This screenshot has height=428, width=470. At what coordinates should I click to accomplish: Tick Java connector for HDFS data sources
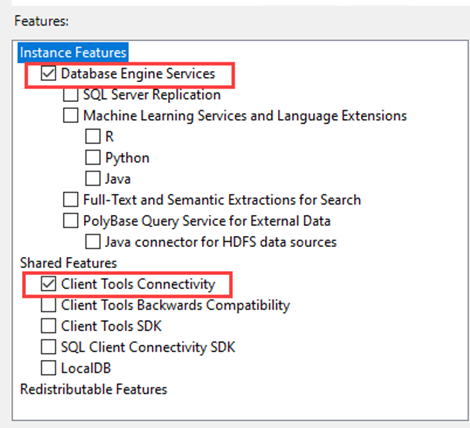tap(93, 242)
